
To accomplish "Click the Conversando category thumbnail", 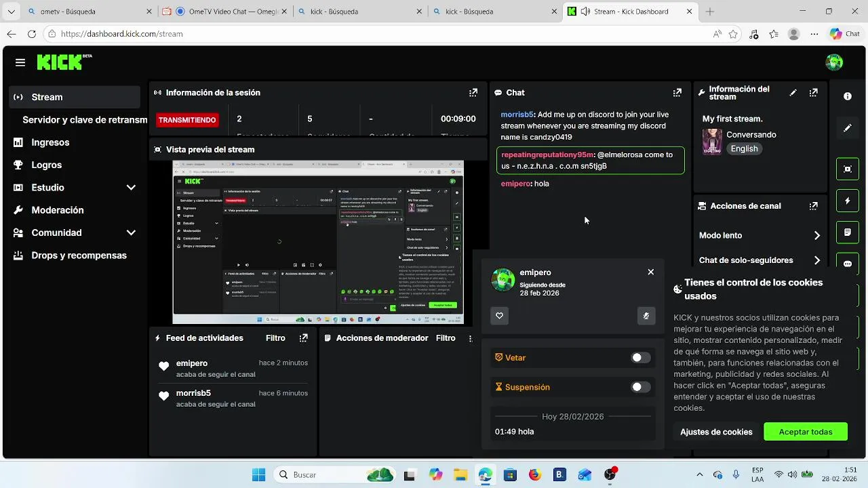I will coord(712,142).
